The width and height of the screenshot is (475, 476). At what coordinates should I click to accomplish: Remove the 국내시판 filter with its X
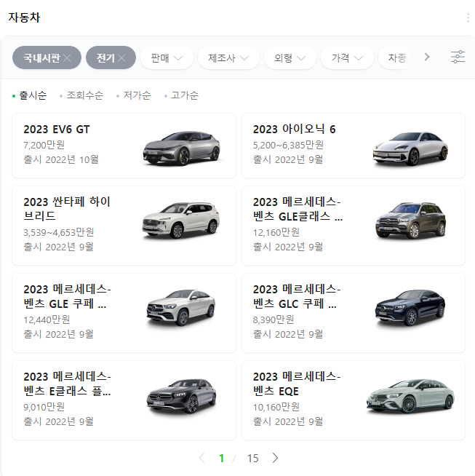[68, 57]
